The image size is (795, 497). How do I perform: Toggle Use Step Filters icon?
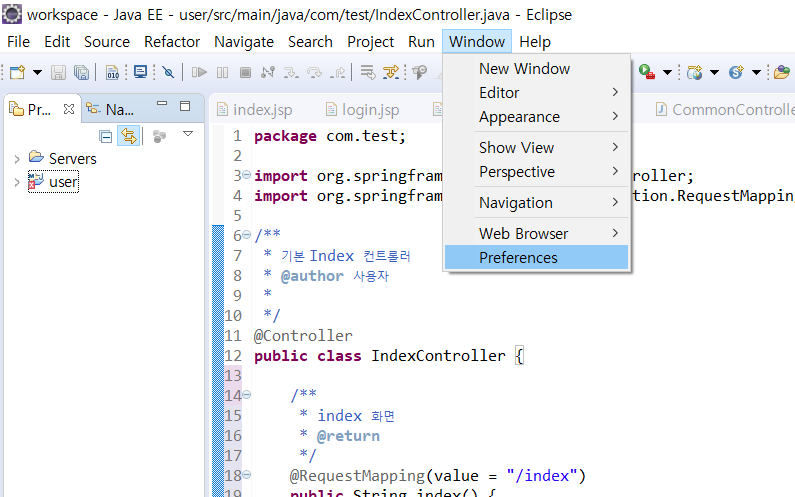tap(391, 73)
